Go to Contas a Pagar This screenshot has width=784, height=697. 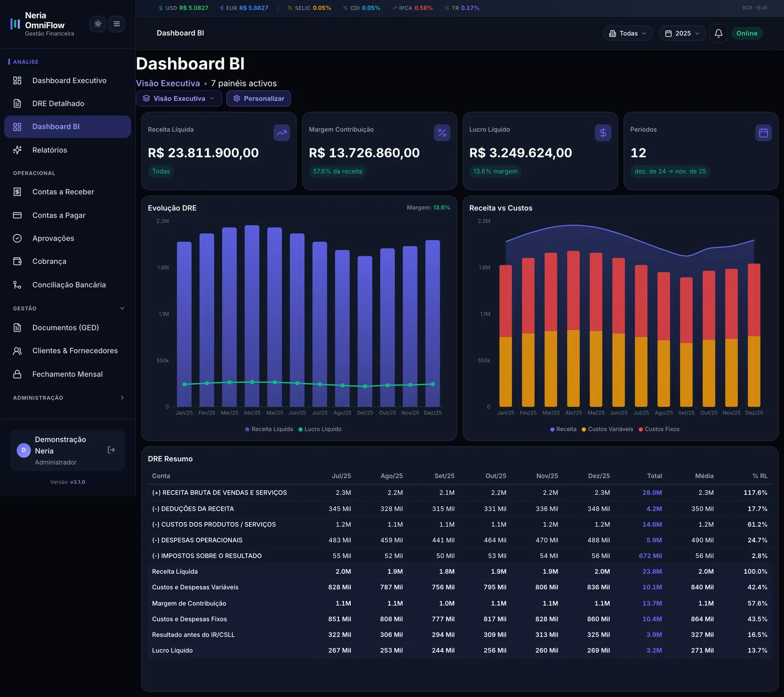[x=68, y=215]
